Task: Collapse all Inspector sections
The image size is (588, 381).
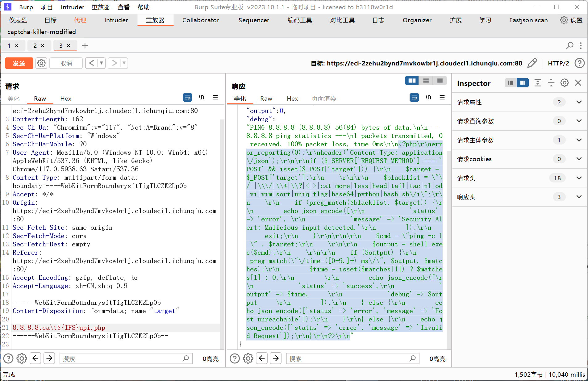Action: pyautogui.click(x=551, y=83)
